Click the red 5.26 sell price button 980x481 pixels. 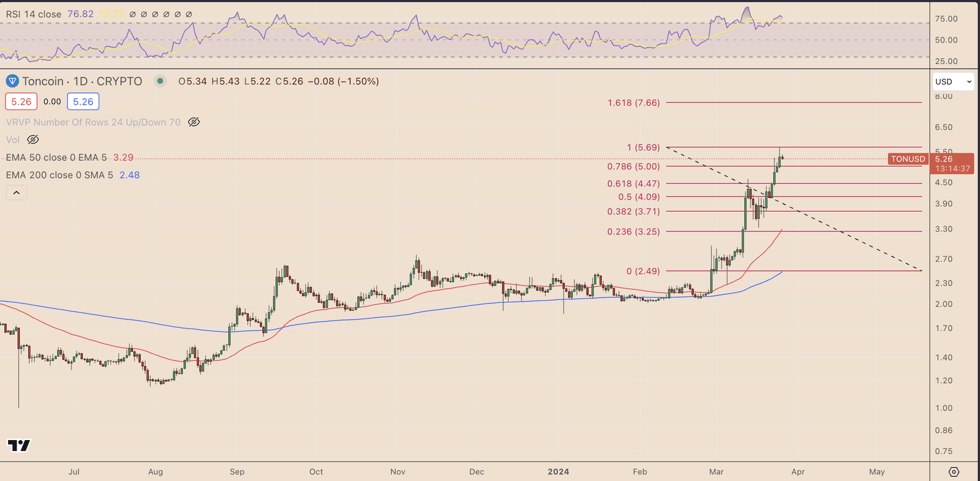pos(21,102)
